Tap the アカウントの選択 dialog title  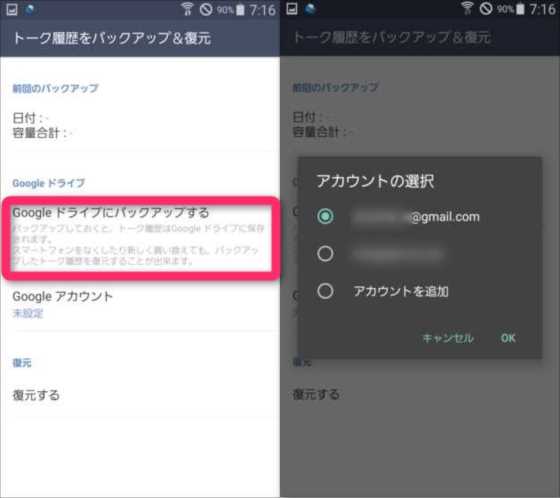pyautogui.click(x=375, y=181)
